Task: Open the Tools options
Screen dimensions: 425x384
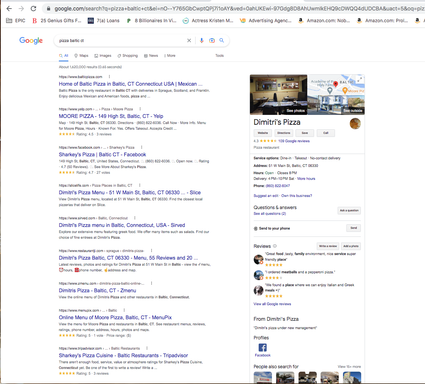Action: click(x=220, y=56)
